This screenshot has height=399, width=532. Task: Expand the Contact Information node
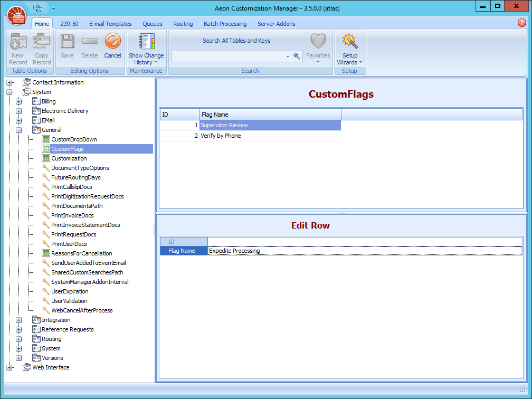pos(9,82)
